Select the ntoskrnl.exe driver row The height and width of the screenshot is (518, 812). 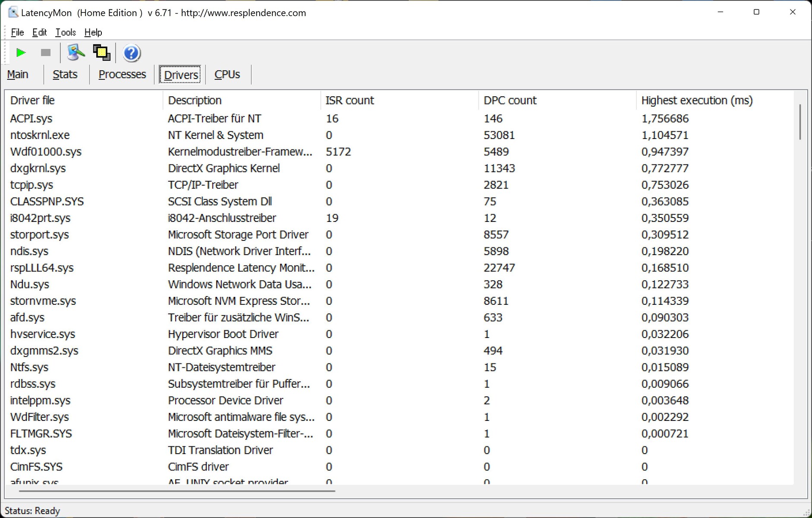pos(40,135)
